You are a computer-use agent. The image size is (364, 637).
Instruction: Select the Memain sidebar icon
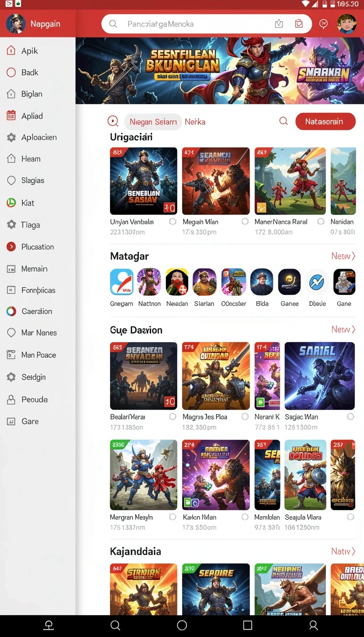(11, 269)
